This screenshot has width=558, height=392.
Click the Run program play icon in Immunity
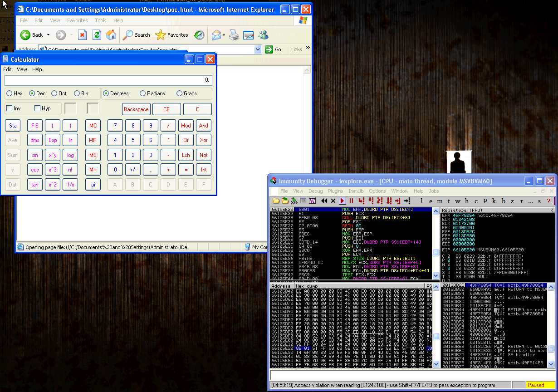(343, 201)
